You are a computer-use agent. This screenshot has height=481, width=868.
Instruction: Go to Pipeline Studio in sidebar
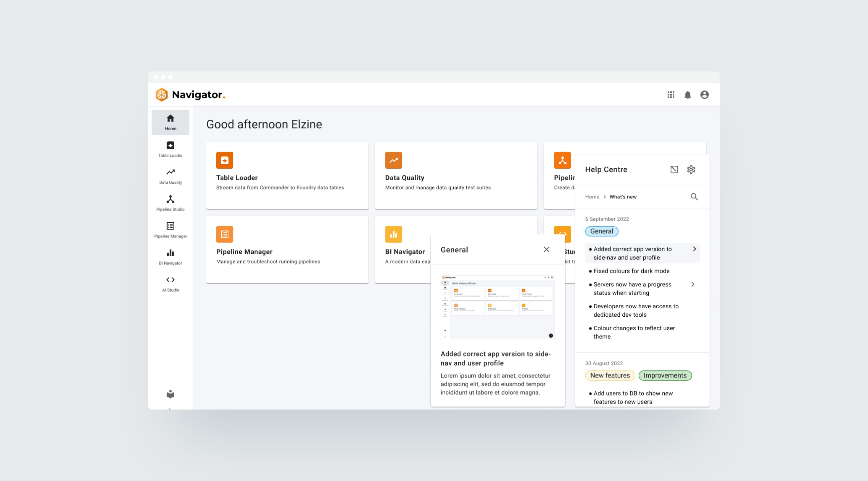(171, 203)
